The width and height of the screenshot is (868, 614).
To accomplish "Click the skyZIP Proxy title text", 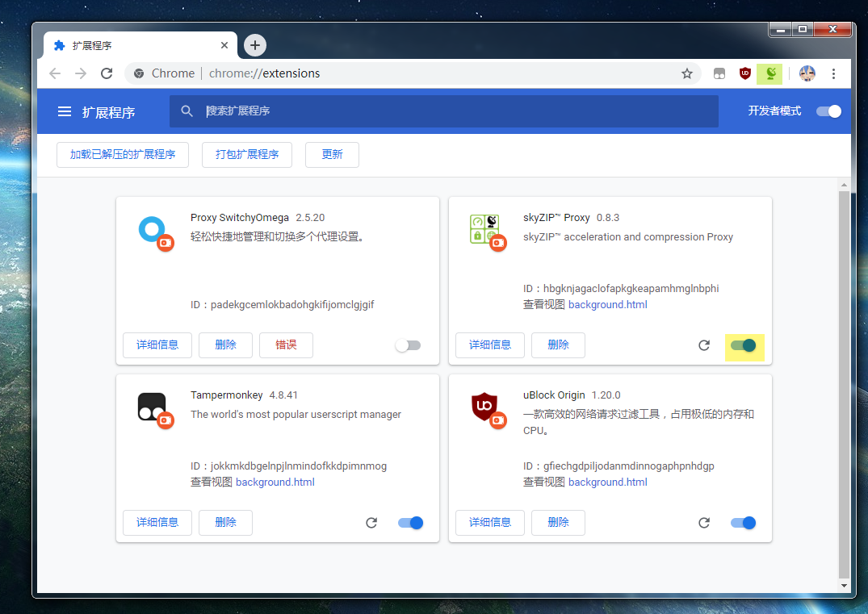I will point(556,218).
